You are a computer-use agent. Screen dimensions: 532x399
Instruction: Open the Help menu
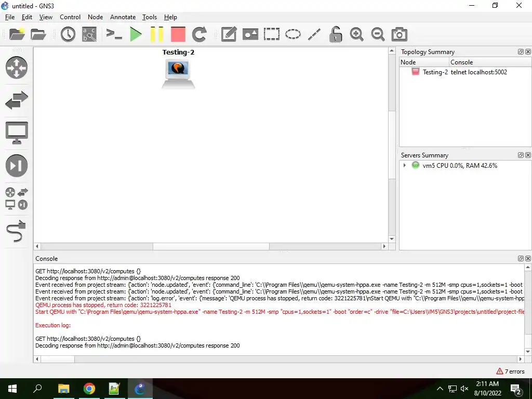pyautogui.click(x=170, y=17)
